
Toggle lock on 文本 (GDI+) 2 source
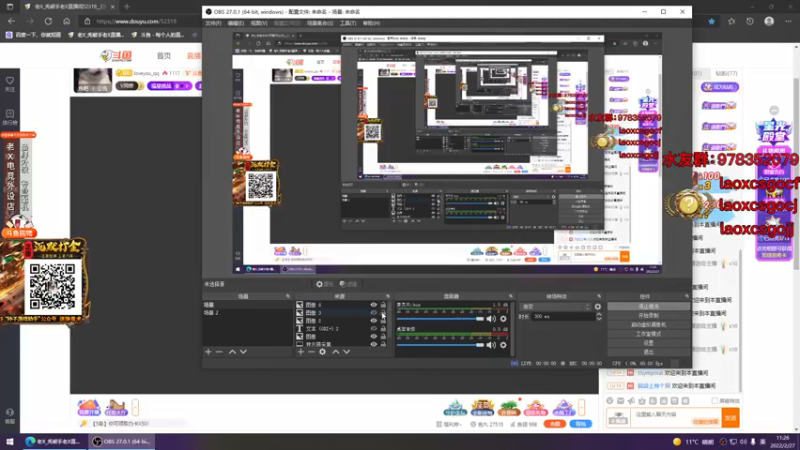coord(383,329)
